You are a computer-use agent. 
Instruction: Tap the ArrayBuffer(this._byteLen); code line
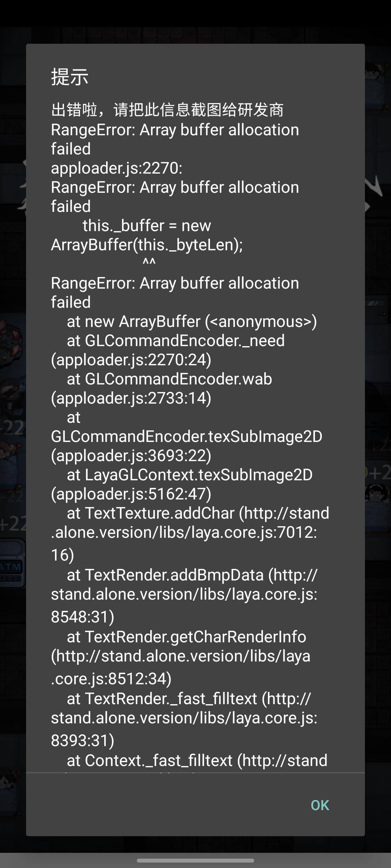click(147, 245)
